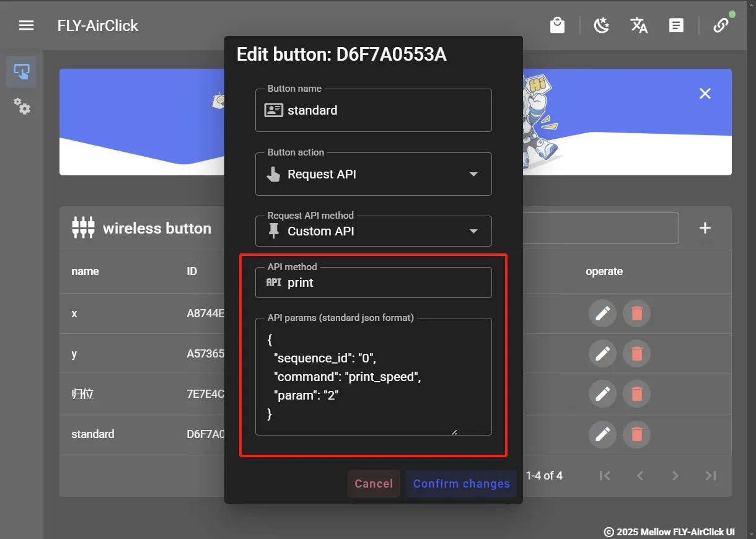Select the wireless button sidebar tab

22,72
